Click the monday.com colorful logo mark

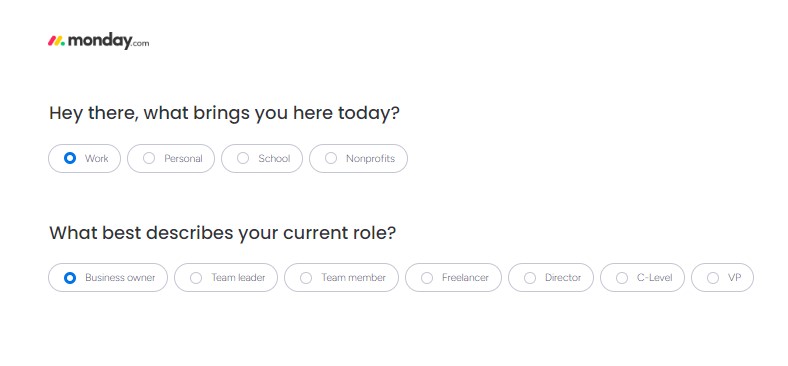(x=56, y=41)
